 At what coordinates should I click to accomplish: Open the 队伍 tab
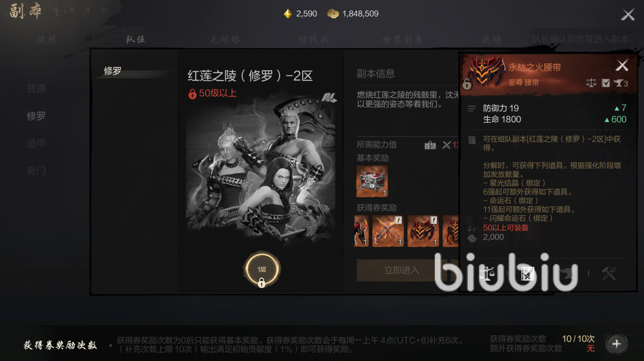point(135,39)
